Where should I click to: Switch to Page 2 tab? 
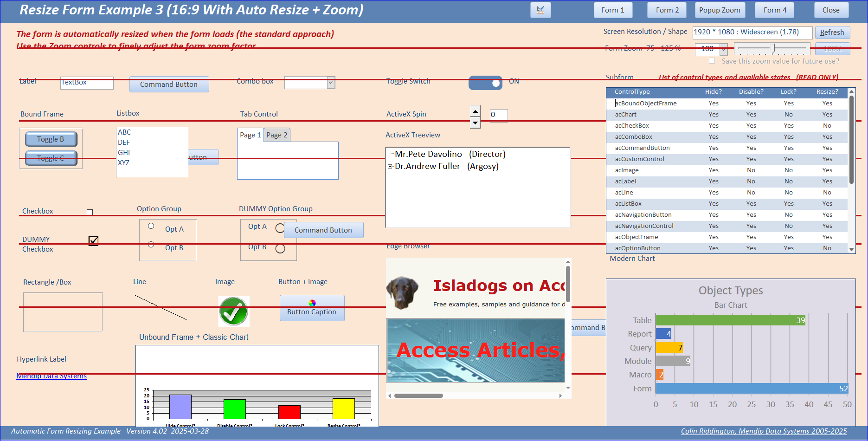277,135
